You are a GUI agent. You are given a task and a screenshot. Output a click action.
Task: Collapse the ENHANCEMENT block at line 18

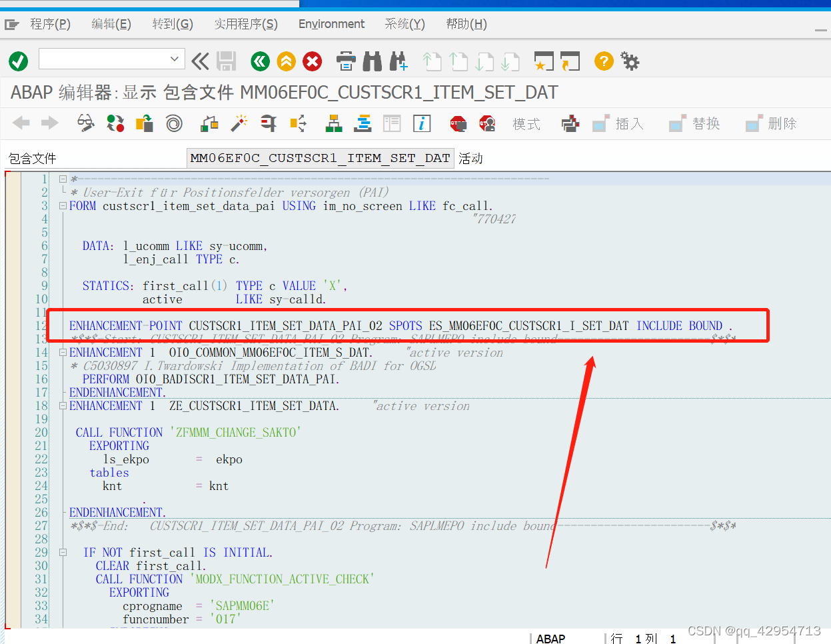(x=62, y=405)
